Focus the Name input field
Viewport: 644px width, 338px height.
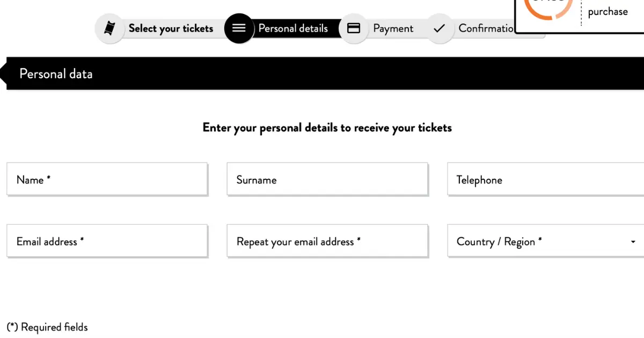[107, 179]
